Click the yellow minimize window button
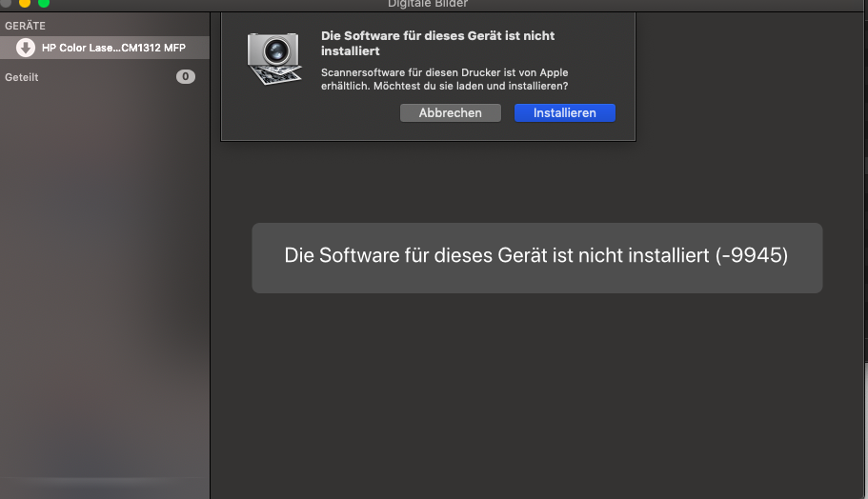Viewport: 868px width, 499px height. [25, 3]
